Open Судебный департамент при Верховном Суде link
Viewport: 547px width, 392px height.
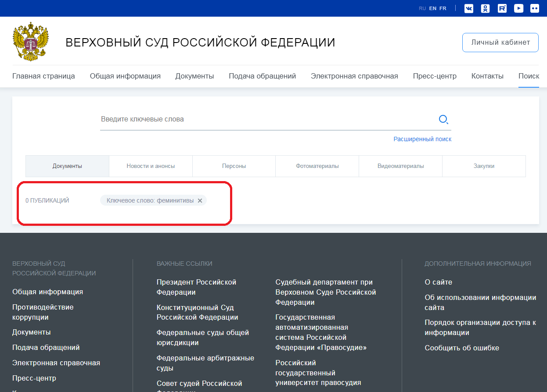326,292
